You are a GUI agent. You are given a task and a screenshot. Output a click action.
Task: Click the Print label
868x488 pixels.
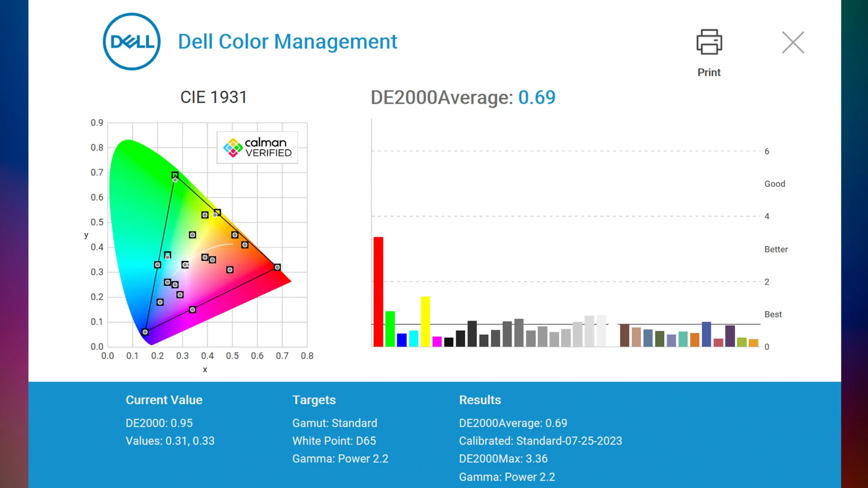[x=709, y=72]
